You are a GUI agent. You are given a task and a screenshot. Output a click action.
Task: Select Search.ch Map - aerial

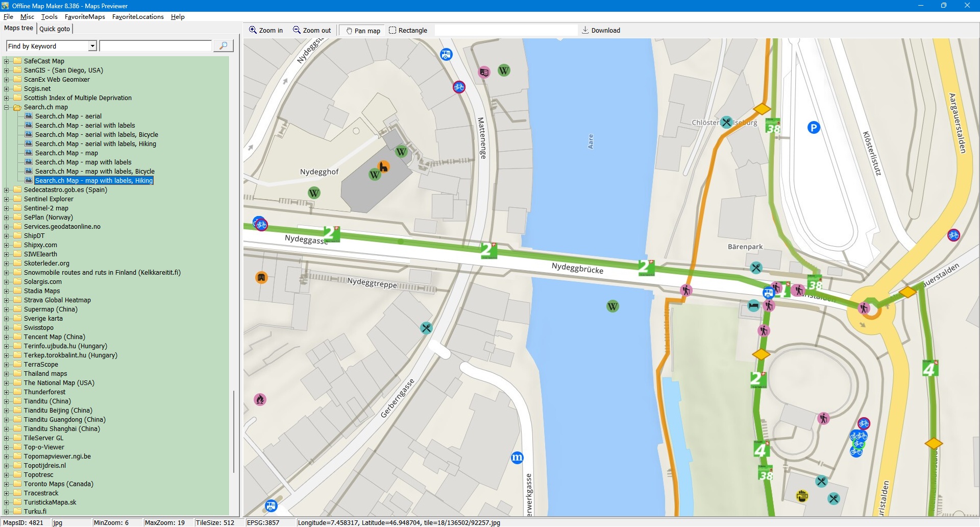coord(68,116)
